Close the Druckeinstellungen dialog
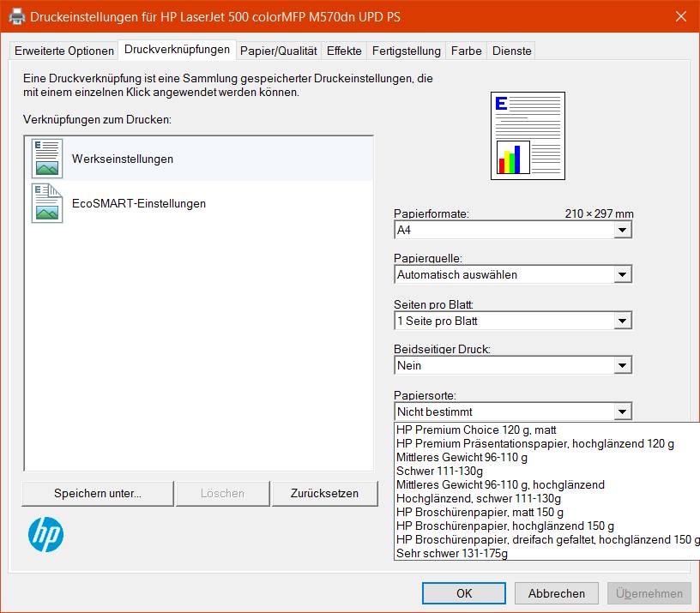The height and width of the screenshot is (613, 700). click(681, 16)
